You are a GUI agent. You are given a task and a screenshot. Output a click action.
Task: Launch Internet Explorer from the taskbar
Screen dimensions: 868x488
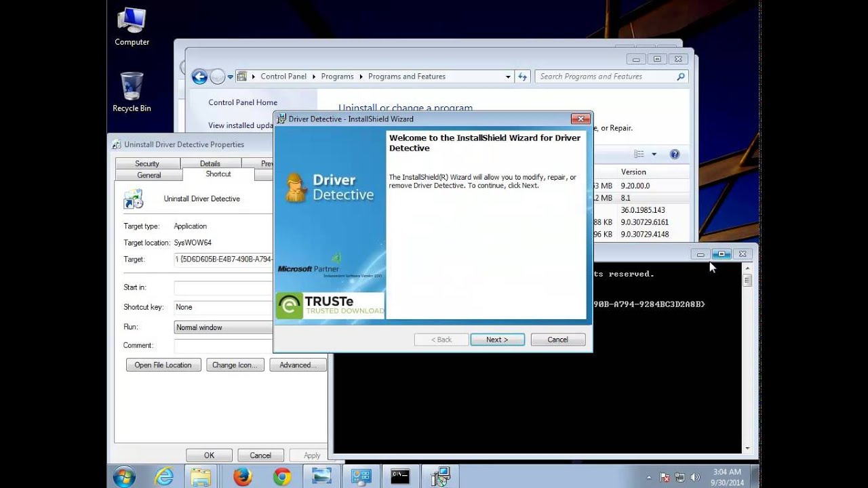pos(164,476)
